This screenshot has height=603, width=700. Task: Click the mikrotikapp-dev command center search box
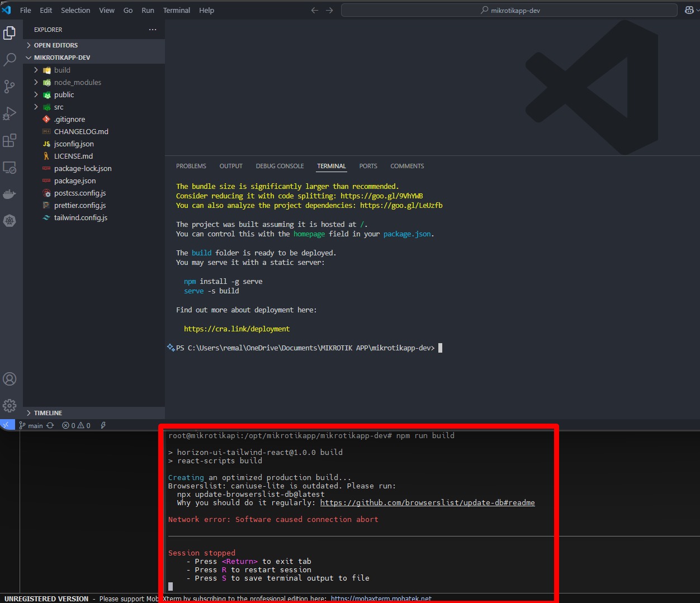click(x=509, y=10)
